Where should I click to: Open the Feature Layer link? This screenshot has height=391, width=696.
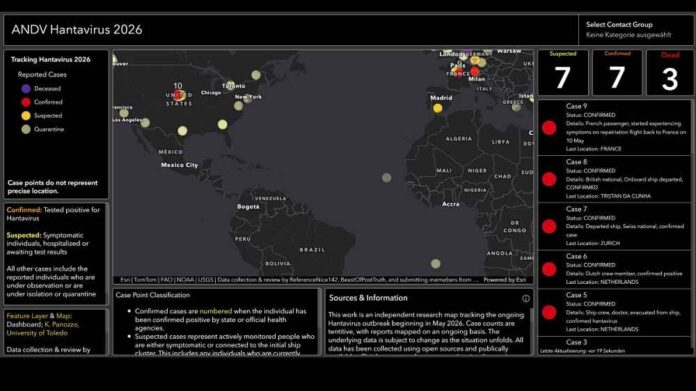27,316
